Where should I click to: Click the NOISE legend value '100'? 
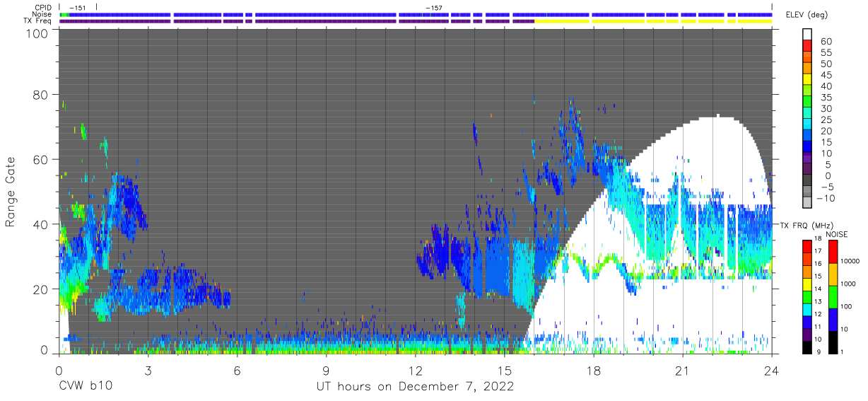pyautogui.click(x=847, y=307)
